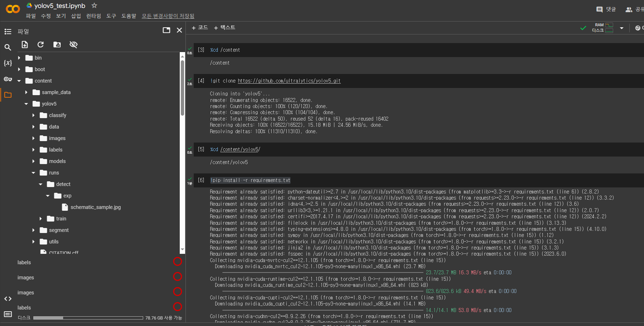This screenshot has height=326, width=644.
Task: Click the schematic_sample.jpg file icon
Action: (65, 207)
